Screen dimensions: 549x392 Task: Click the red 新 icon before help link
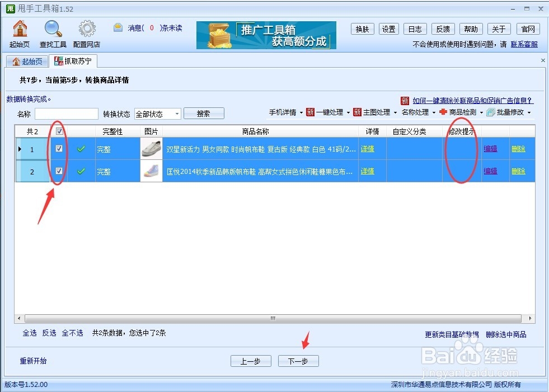click(405, 101)
